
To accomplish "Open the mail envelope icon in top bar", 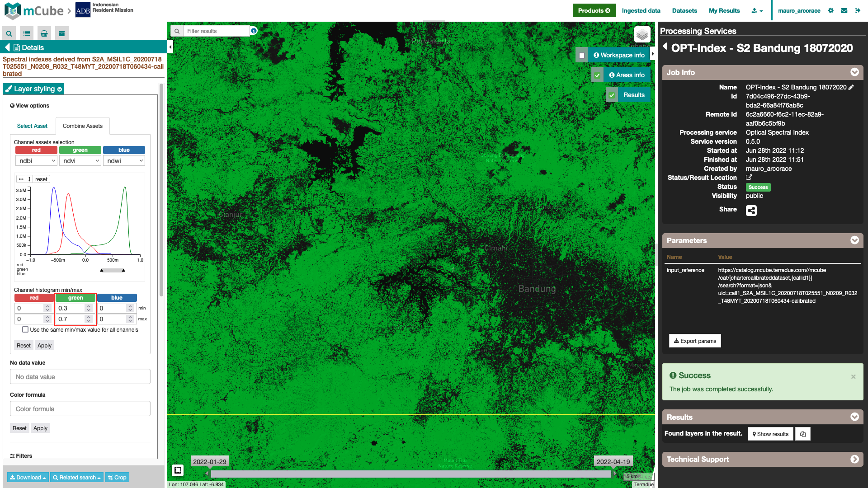I will pyautogui.click(x=844, y=10).
